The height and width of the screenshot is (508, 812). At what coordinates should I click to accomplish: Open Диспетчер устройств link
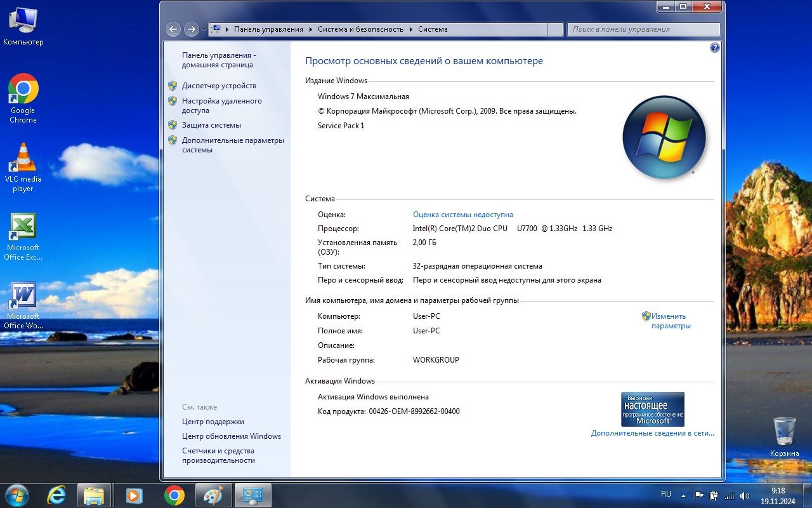point(219,86)
